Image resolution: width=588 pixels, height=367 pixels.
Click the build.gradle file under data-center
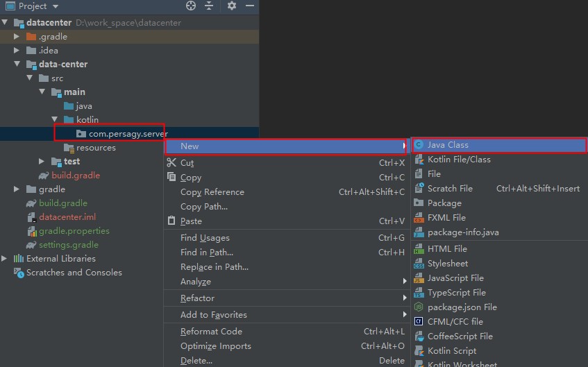pos(75,176)
